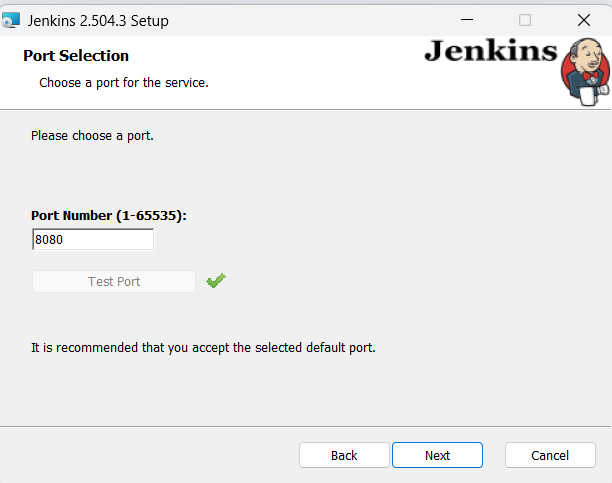Click 'Choose a port for the service.' text

click(124, 83)
